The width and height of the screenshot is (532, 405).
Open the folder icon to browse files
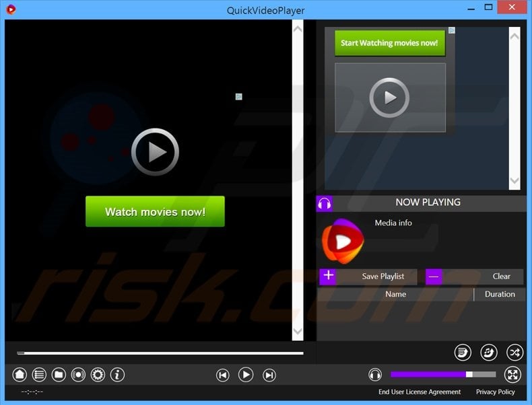click(59, 375)
